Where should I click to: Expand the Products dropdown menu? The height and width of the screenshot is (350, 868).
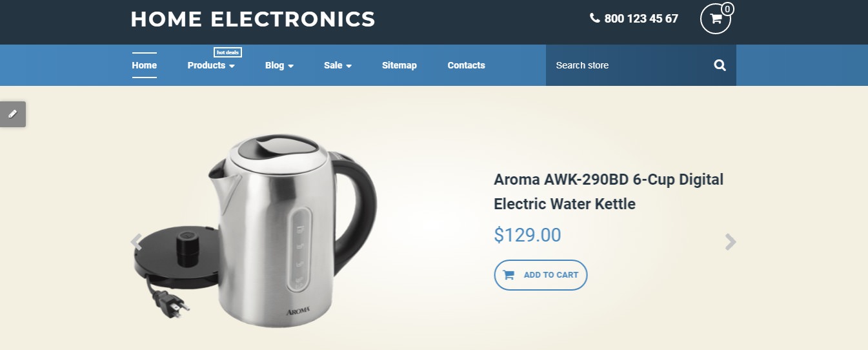point(211,65)
